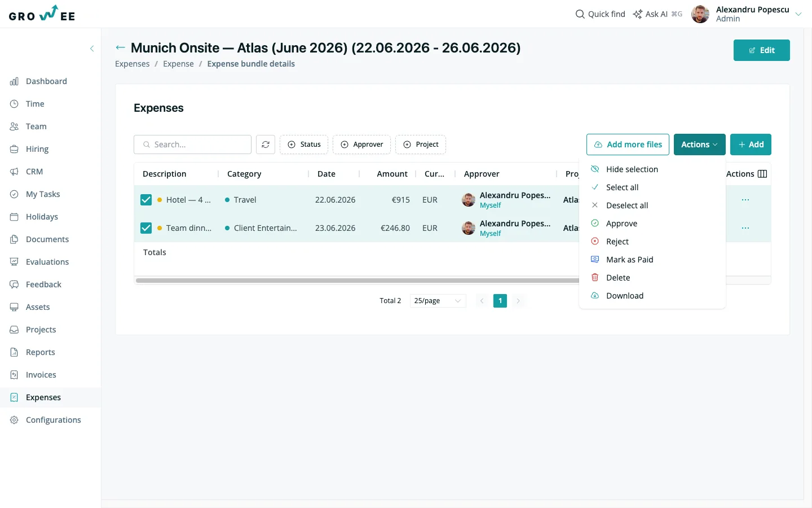Follow the Expenses breadcrumb link

[x=133, y=64]
